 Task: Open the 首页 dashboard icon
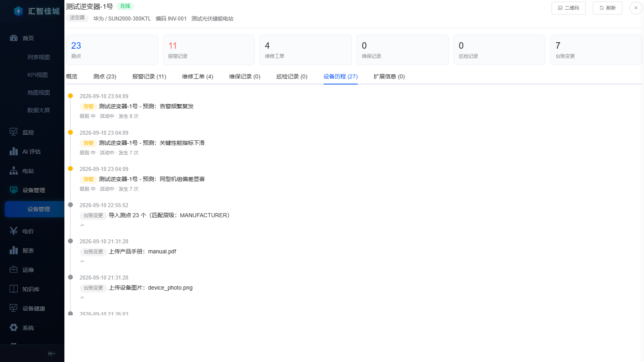click(14, 38)
